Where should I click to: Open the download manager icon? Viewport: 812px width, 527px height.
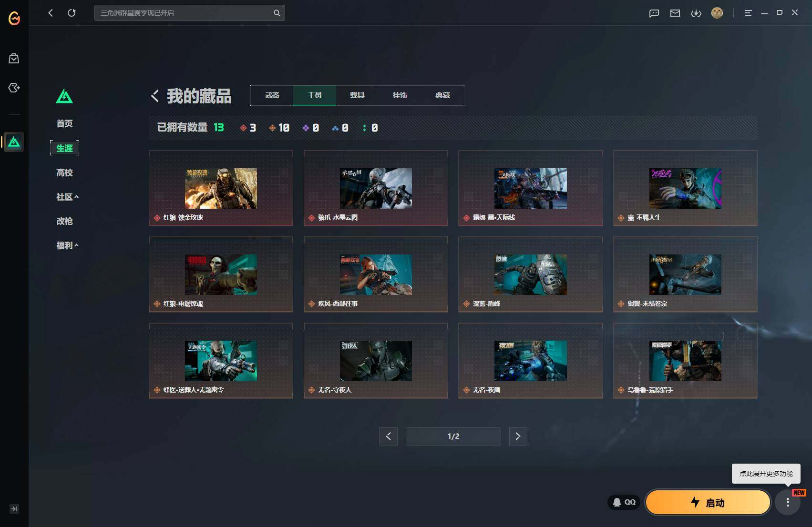click(x=696, y=13)
